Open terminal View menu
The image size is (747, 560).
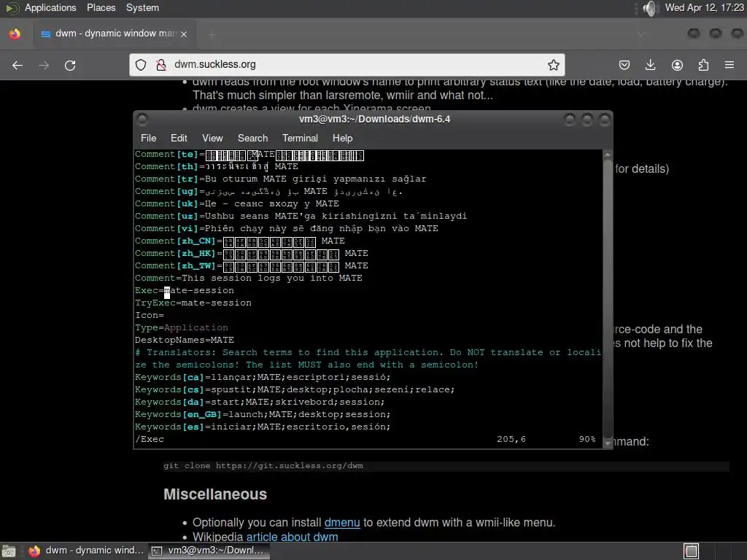click(x=212, y=138)
